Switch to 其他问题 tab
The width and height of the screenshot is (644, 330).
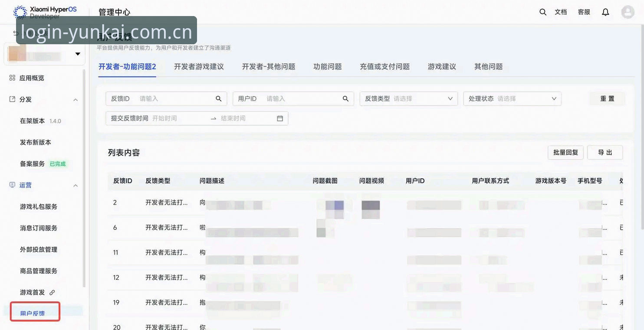click(x=488, y=67)
